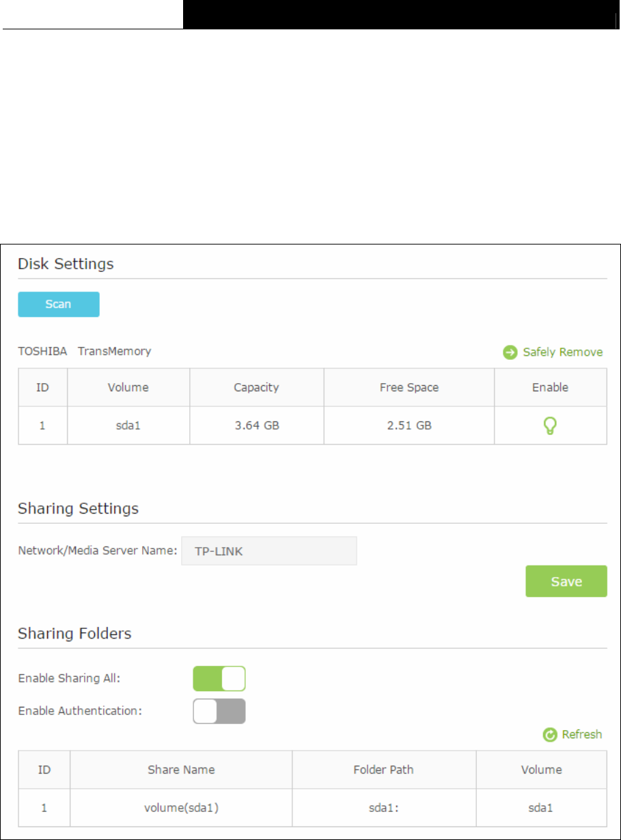Screen dimensions: 621x840
Task: Click the Free Space column header
Action: coord(409,387)
